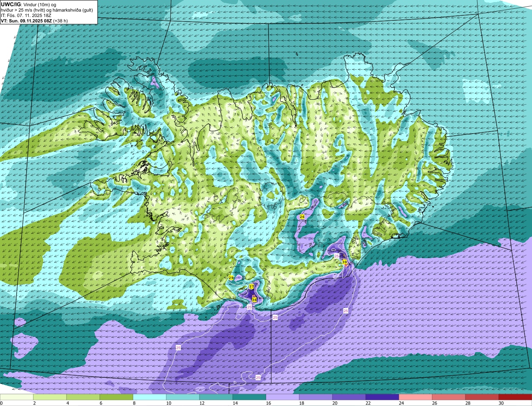532x406 pixels.
Task: Click the lavender 16–18 m/s legend swatch
Action: tap(283, 397)
